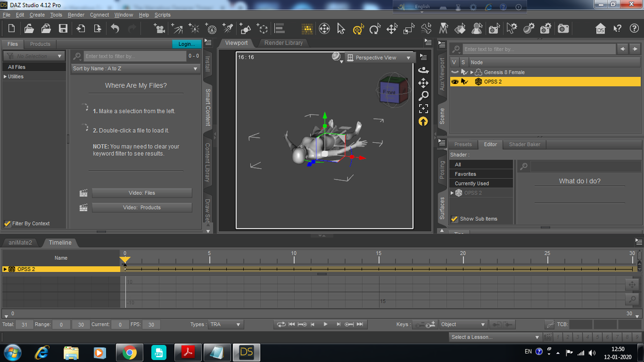Select the Node Selection arrow tool

pos(341,29)
